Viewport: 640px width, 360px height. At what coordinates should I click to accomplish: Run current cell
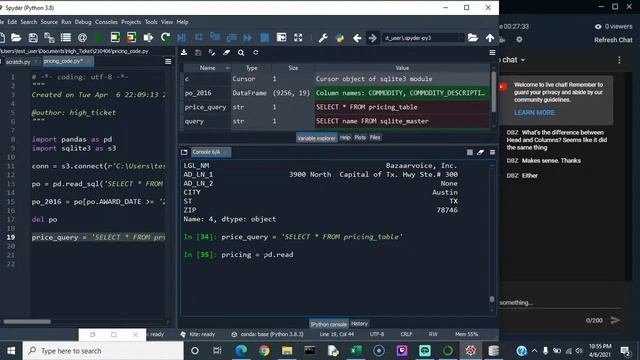point(115,38)
